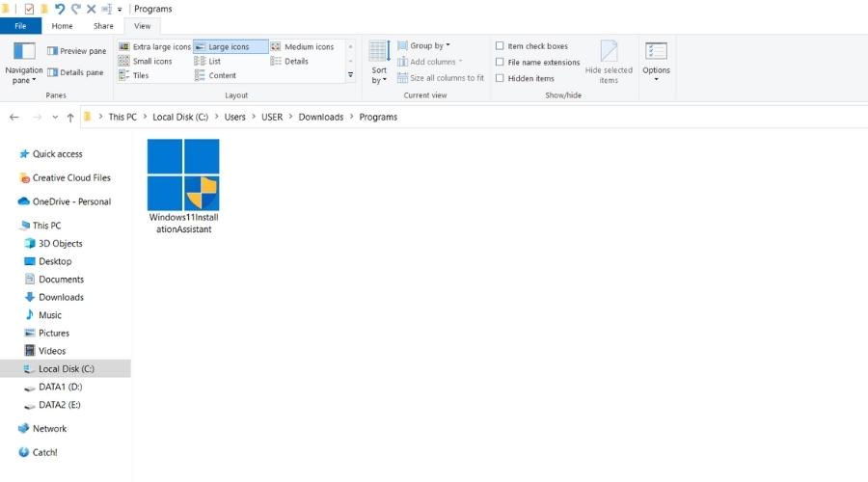Open Videos folder in sidebar
Image resolution: width=868 pixels, height=482 pixels.
click(x=45, y=351)
